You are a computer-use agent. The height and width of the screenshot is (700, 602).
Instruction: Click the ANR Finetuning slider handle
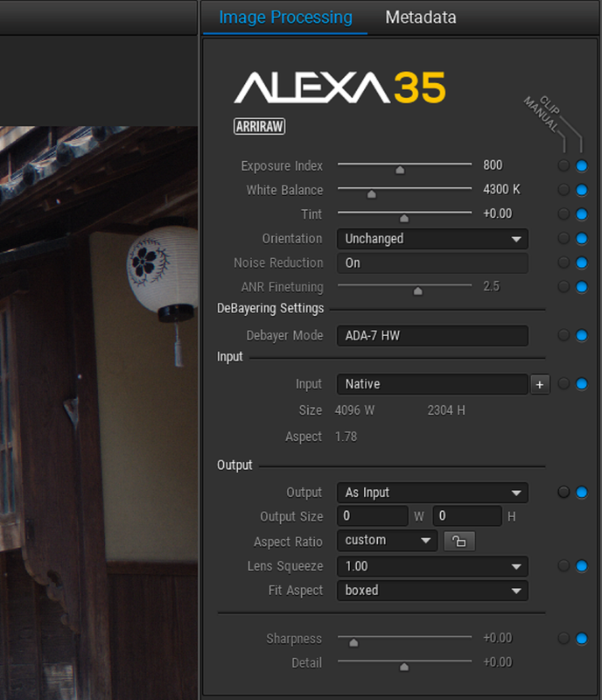tap(418, 291)
